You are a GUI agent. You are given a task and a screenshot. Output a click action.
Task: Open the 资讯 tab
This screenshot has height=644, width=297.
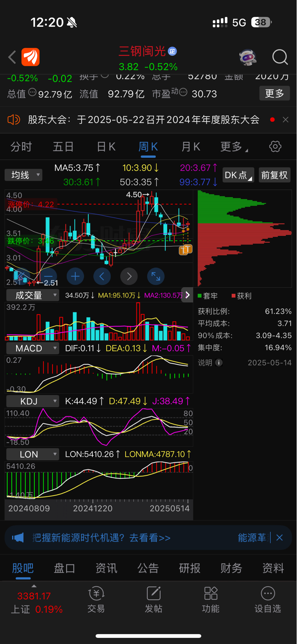(x=106, y=568)
